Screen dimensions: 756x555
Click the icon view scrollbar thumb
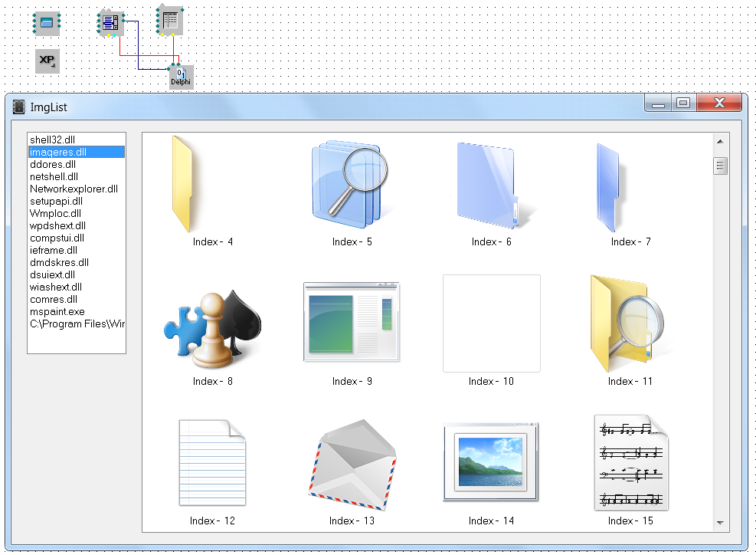coord(720,166)
